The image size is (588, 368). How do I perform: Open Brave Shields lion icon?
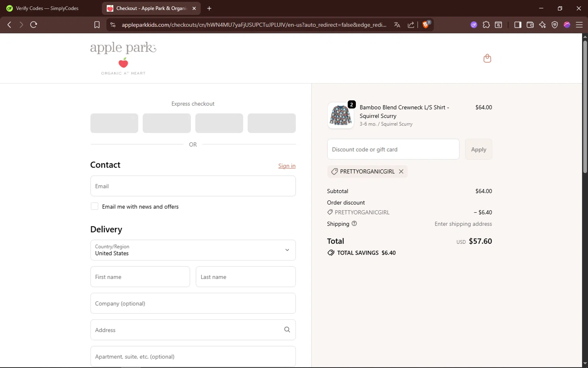click(x=426, y=24)
